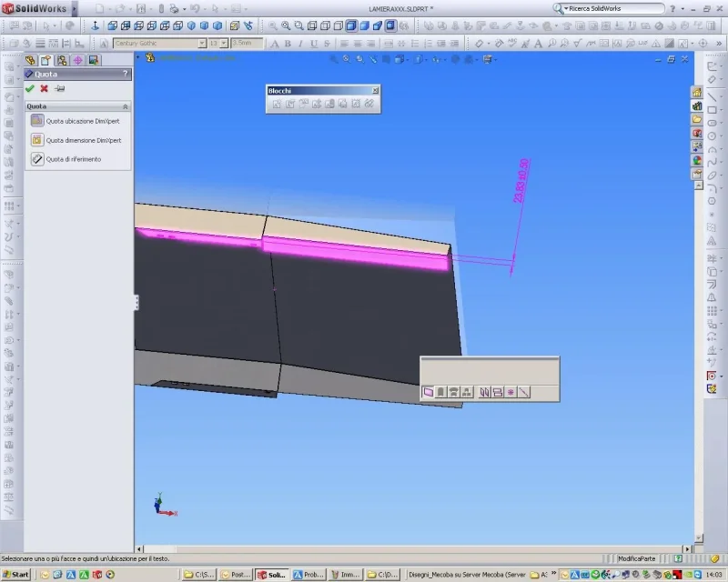Click last icon in Blocchi toolbar
Image resolution: width=728 pixels, height=582 pixels.
pyautogui.click(x=369, y=104)
